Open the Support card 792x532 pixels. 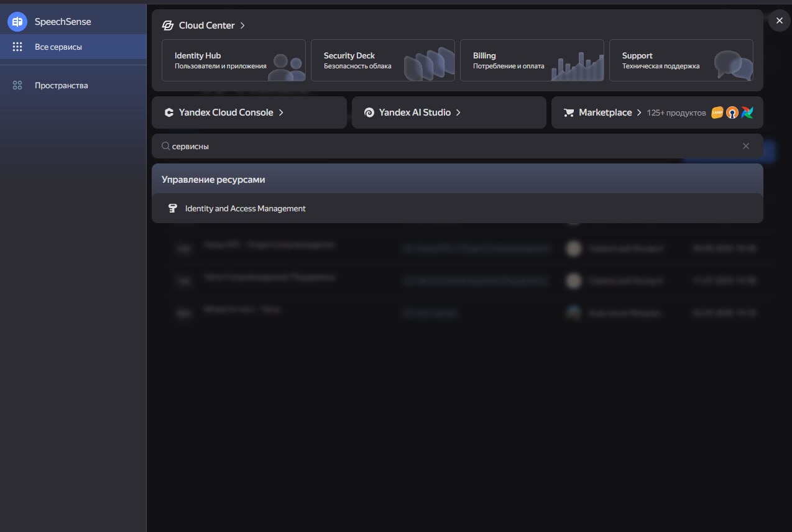[x=681, y=60]
